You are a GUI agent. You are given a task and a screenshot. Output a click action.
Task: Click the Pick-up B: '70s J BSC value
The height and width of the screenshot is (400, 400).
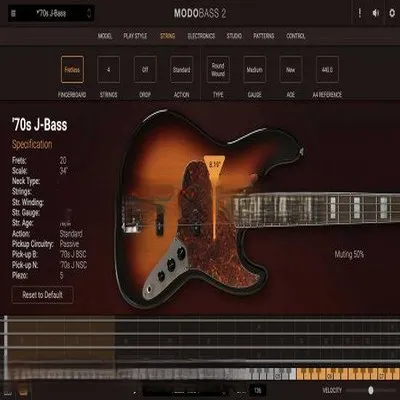(x=73, y=254)
